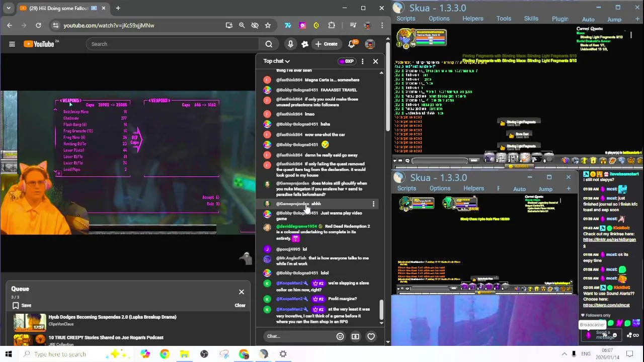The width and height of the screenshot is (644, 362).
Task: Open emoji picker in chat input
Action: click(x=340, y=336)
